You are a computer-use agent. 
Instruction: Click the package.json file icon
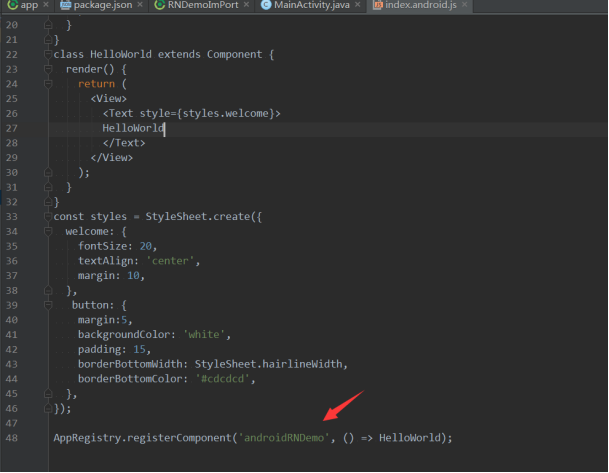66,5
